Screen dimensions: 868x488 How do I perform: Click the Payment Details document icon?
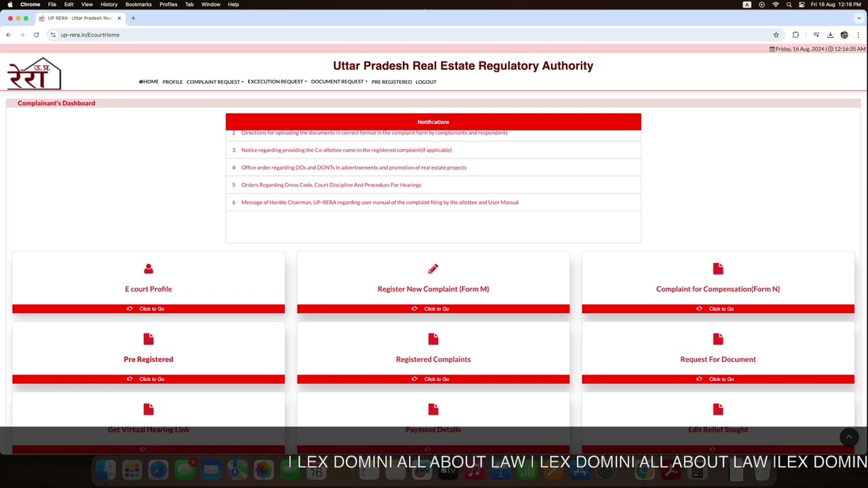433,409
